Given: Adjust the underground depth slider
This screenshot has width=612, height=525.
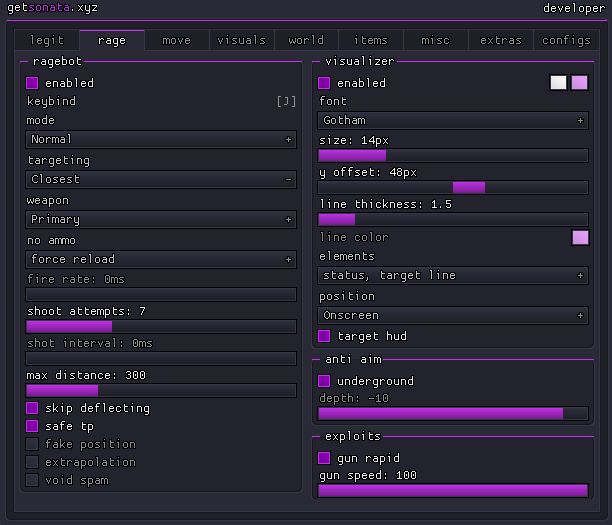Looking at the screenshot, I should (x=453, y=413).
